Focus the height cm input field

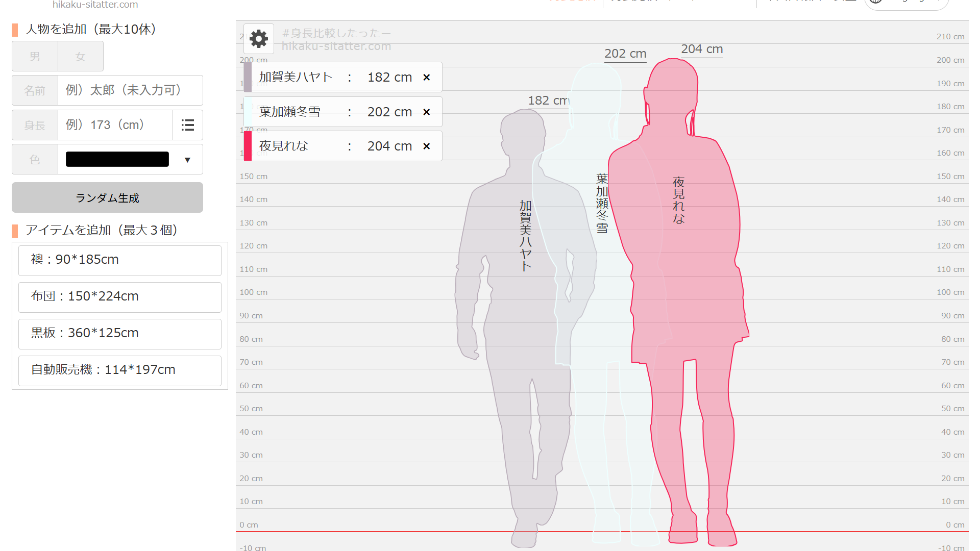pyautogui.click(x=115, y=125)
